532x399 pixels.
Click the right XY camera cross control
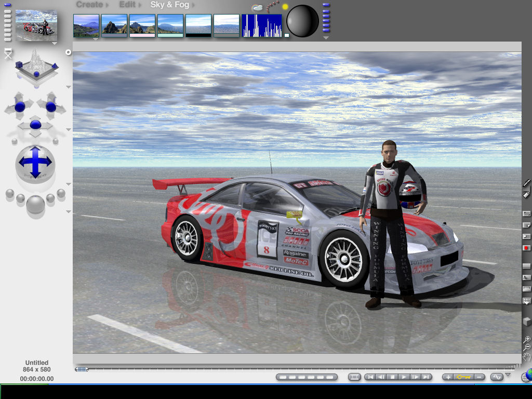51,107
